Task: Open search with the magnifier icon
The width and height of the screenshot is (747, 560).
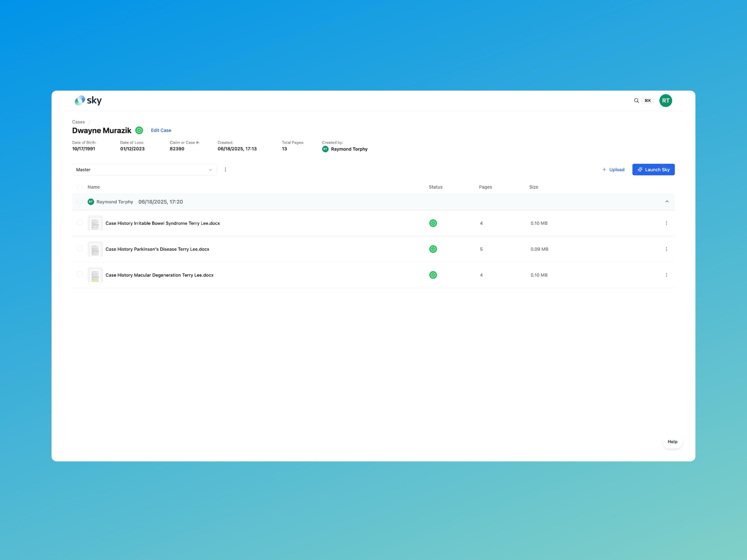Action: coord(636,101)
